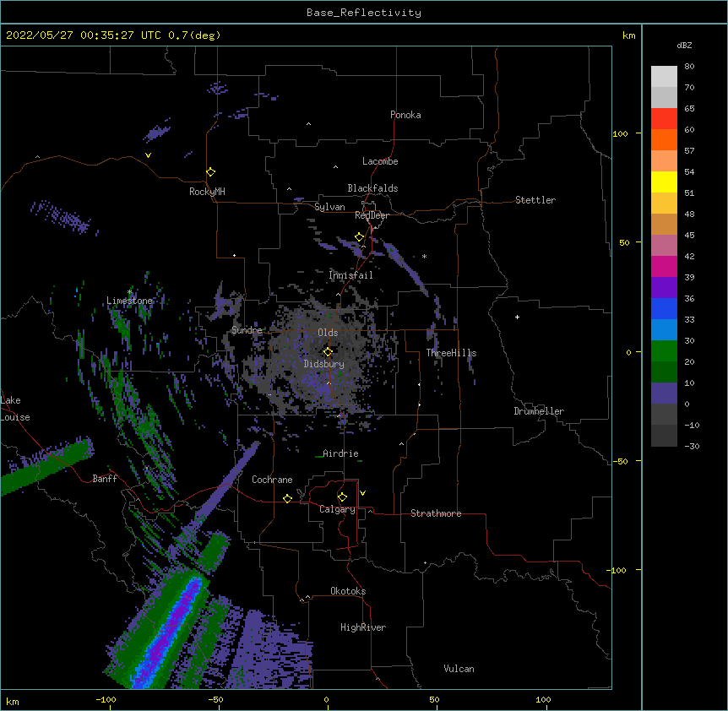
Task: Click the dBZ legend heading
Action: 684,45
